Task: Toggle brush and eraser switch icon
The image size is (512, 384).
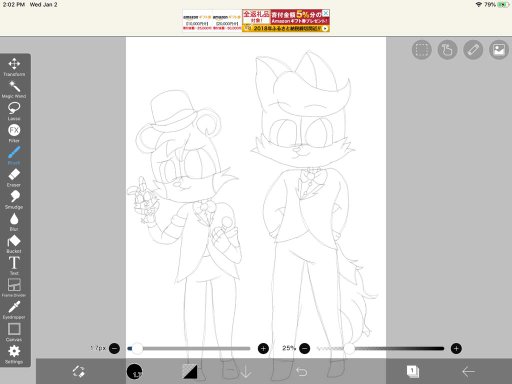Action: [x=79, y=371]
